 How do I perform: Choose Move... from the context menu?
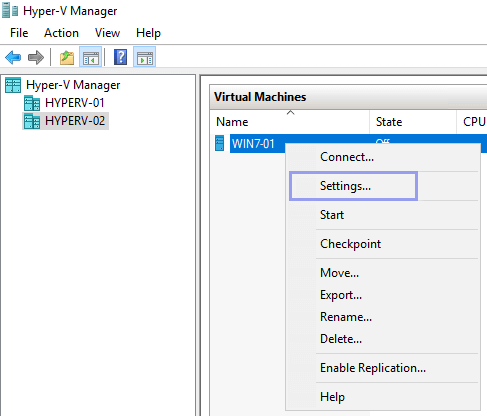(x=383, y=273)
